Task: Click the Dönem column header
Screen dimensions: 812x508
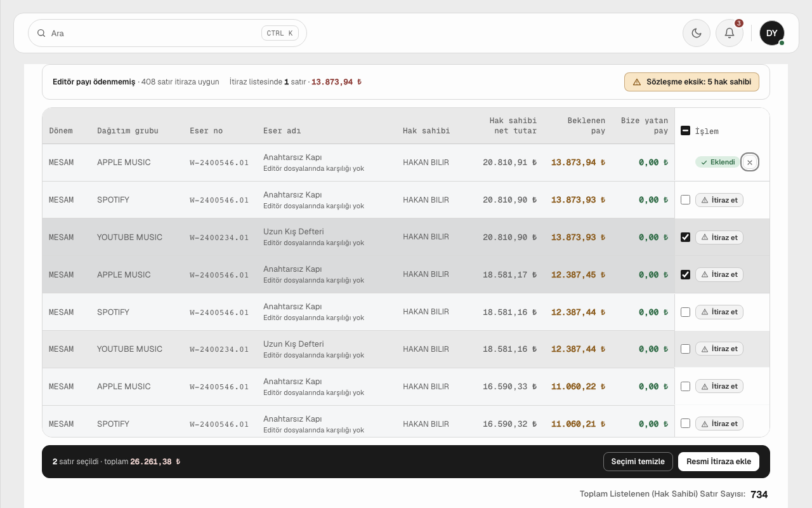Action: (x=61, y=131)
